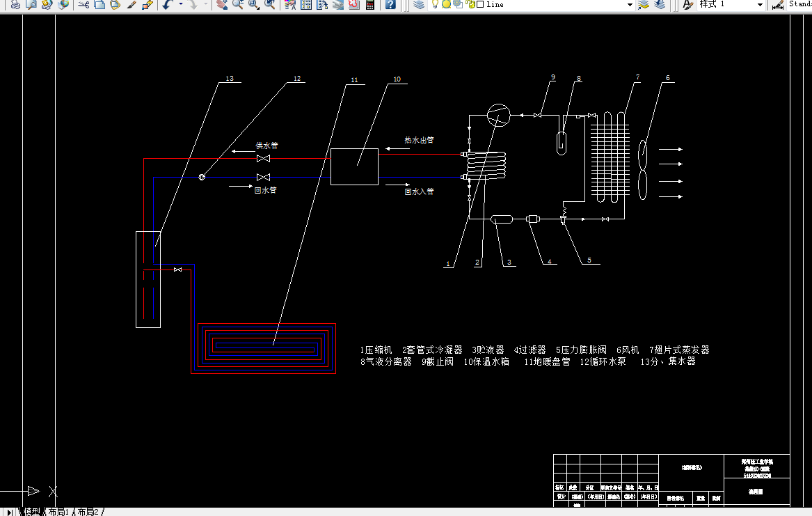Open the QuickCalc calculator icon
The width and height of the screenshot is (812, 516).
click(370, 5)
